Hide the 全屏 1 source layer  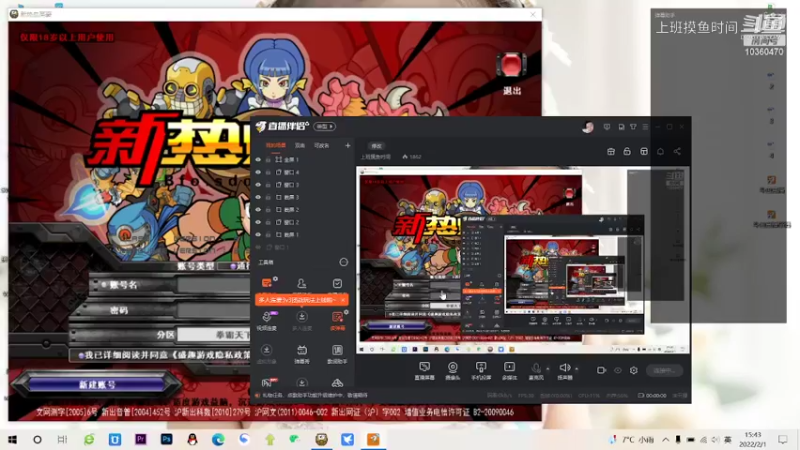point(258,160)
